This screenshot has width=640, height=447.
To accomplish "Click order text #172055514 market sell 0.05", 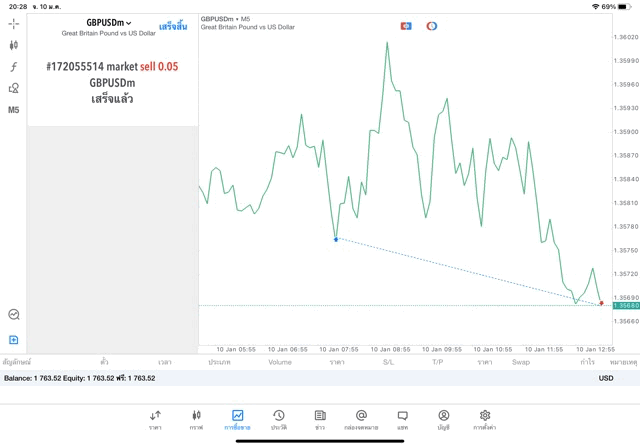I will [112, 67].
